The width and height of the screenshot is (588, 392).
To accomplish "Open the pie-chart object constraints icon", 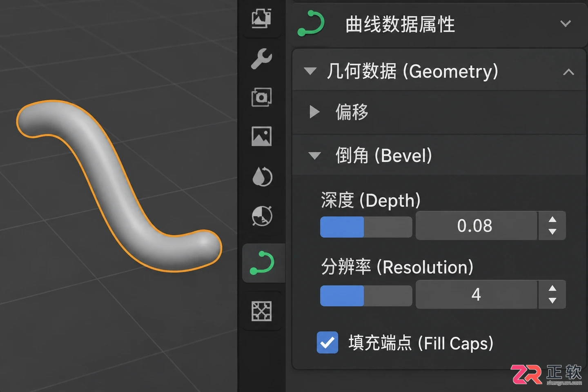I will click(262, 216).
